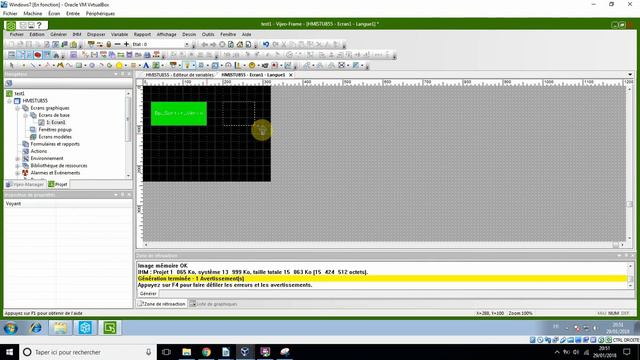This screenshot has height=360, width=640.
Task: Expand the Alarmes et Evénements node
Action: pos(18,173)
